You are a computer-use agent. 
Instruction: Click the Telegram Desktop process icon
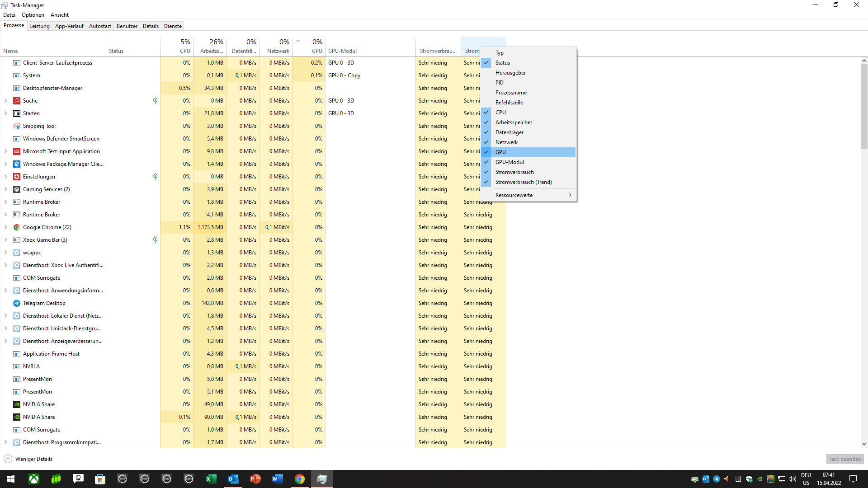tap(17, 303)
